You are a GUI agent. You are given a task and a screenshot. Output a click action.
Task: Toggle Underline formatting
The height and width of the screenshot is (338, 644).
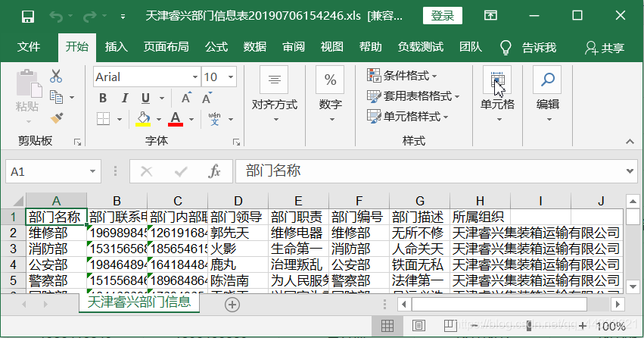145,98
